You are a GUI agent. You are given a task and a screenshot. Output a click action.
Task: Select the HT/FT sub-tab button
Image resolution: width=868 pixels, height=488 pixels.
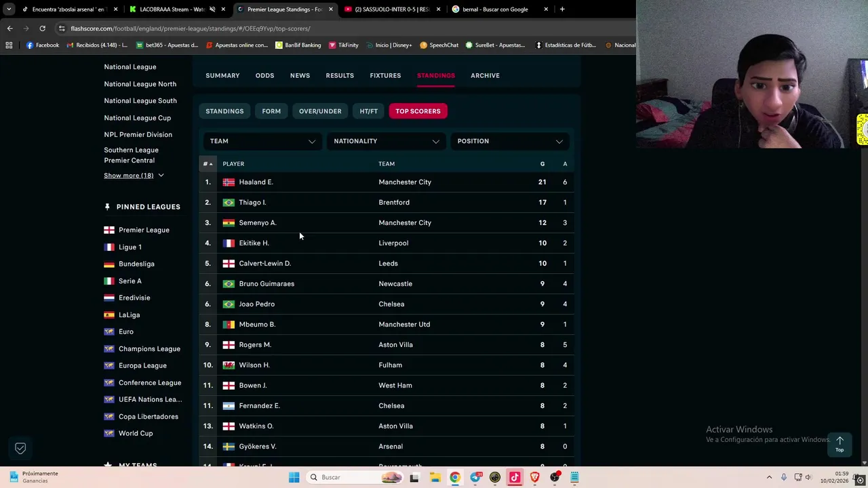[x=368, y=111]
